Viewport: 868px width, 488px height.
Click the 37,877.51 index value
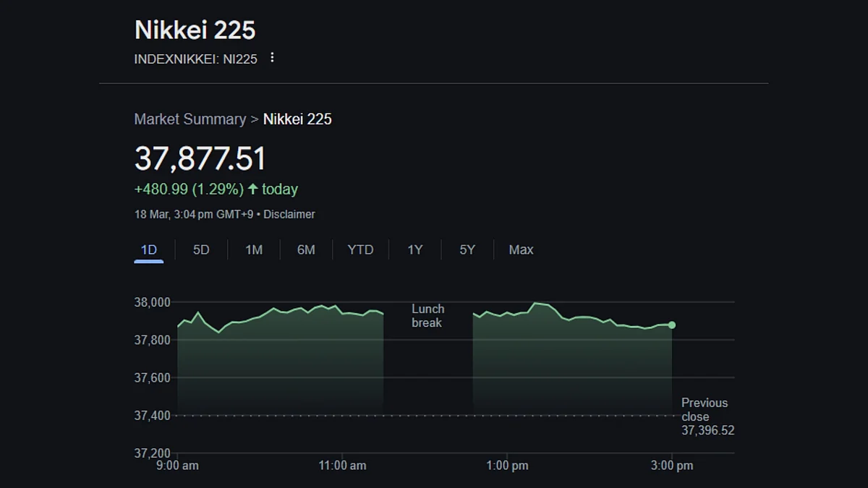[200, 159]
